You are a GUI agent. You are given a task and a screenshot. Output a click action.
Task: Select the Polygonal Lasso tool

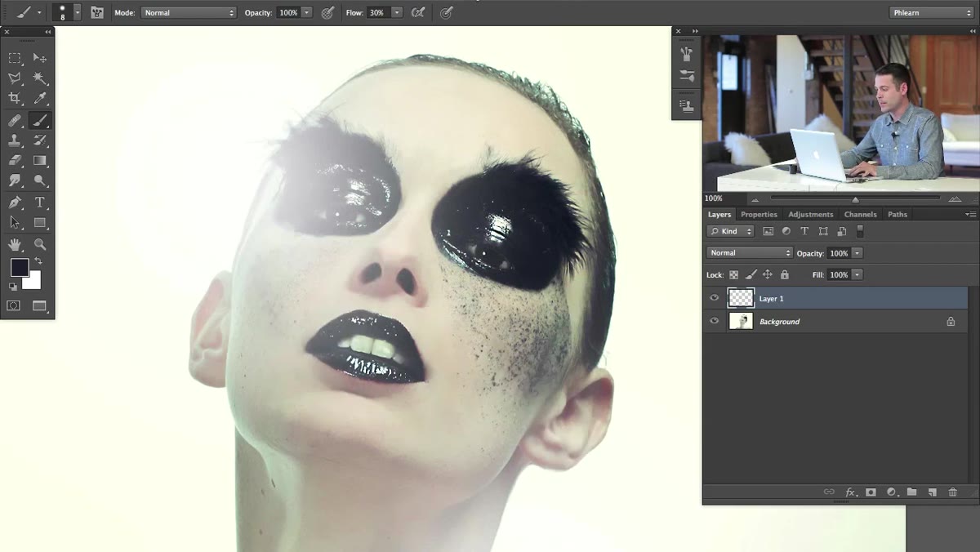coord(15,78)
